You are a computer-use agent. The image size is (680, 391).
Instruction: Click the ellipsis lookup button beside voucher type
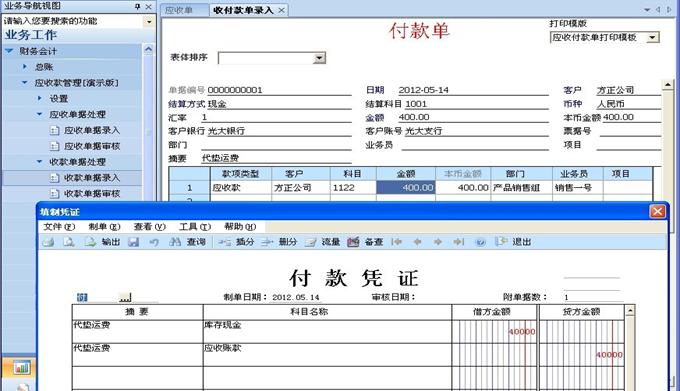125,297
